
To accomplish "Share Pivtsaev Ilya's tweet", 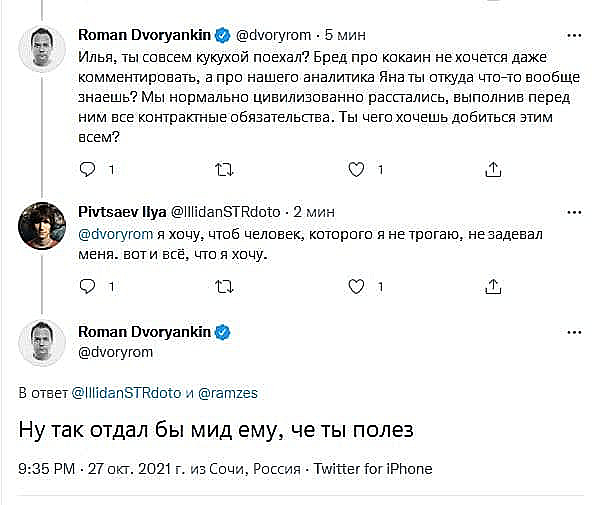I will click(493, 286).
